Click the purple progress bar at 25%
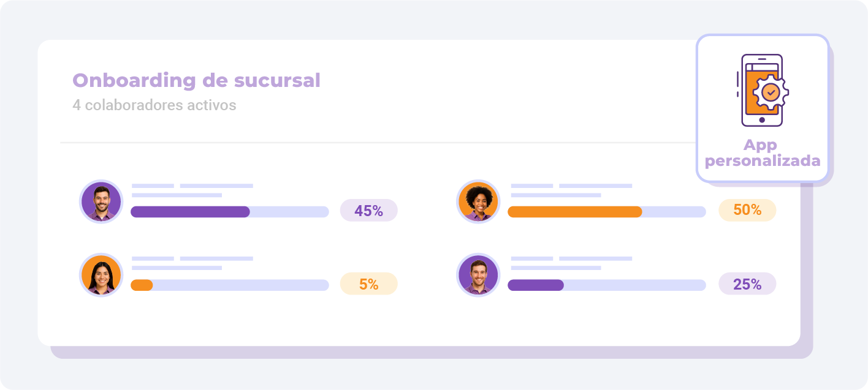 [x=607, y=285]
